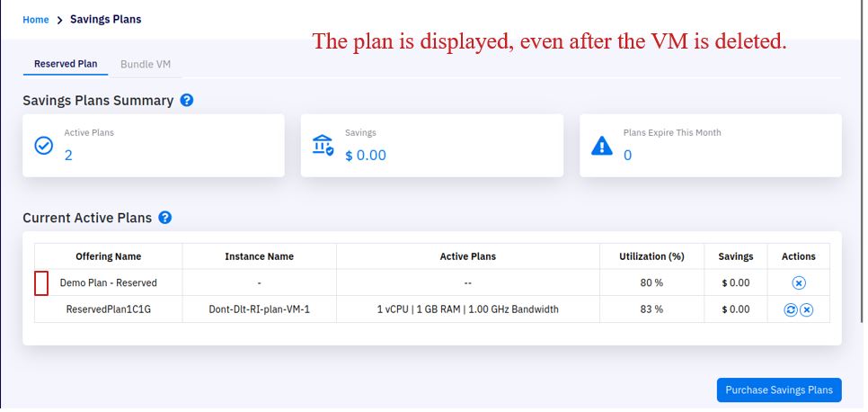Click the ReservedPlan1C1G offering name cell
Screen dimensions: 868x412
coord(109,309)
